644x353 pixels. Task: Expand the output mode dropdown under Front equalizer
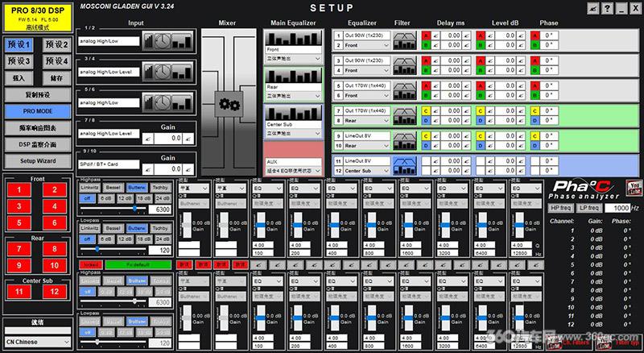[293, 59]
